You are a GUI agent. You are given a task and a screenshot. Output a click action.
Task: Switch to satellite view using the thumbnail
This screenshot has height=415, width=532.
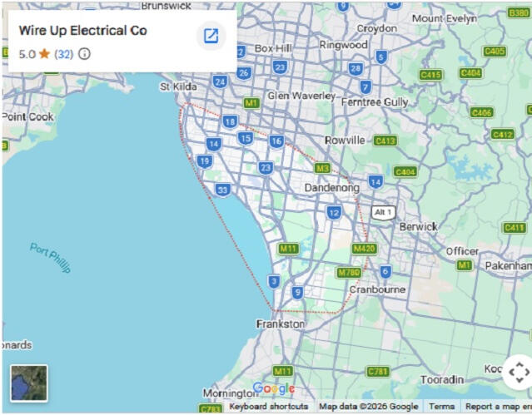(x=29, y=383)
